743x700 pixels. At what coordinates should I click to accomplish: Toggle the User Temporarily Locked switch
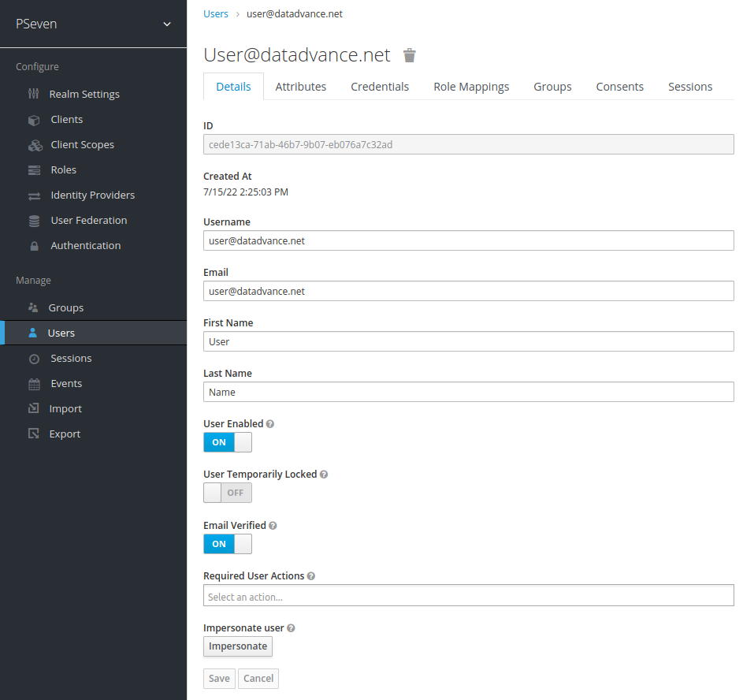(x=228, y=493)
